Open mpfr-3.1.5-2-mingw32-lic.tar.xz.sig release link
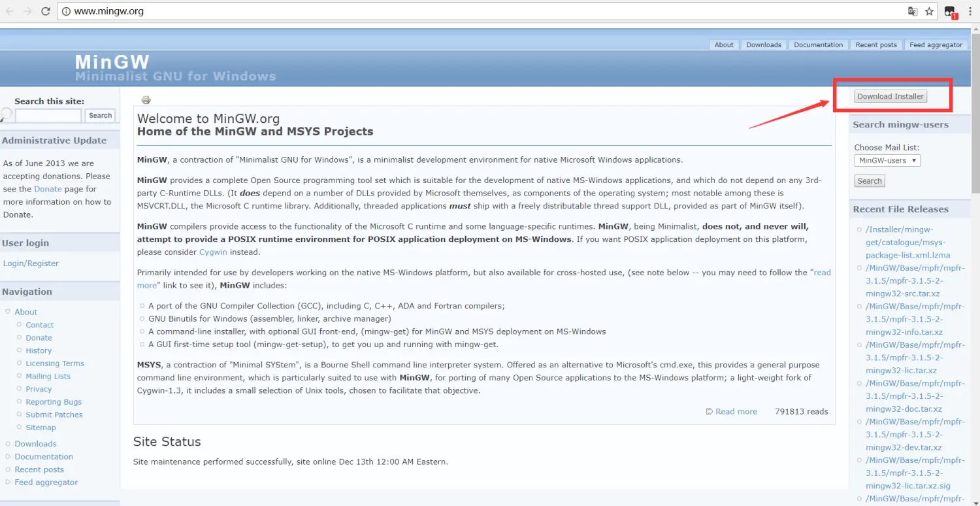The image size is (980, 506). click(x=915, y=473)
